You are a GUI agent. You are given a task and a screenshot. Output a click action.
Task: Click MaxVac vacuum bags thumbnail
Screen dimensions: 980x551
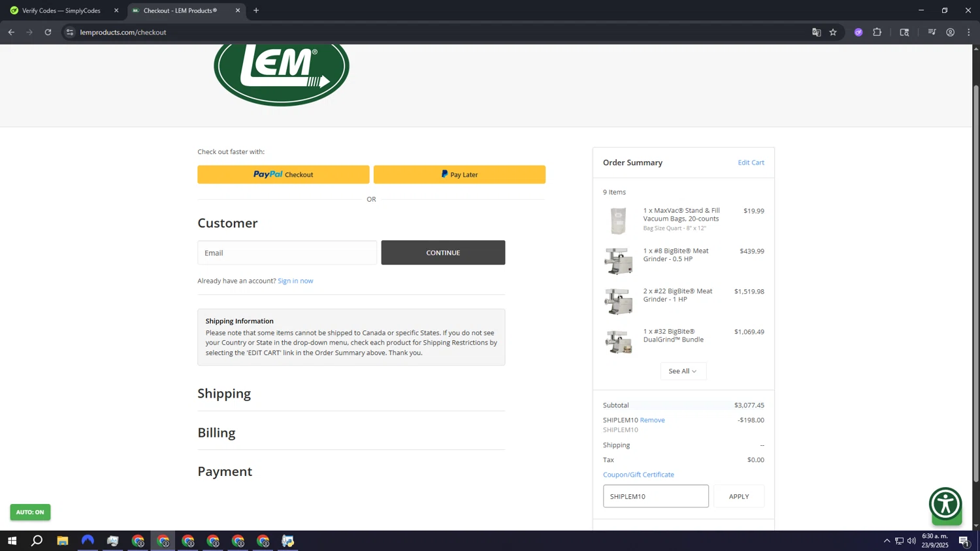point(618,221)
